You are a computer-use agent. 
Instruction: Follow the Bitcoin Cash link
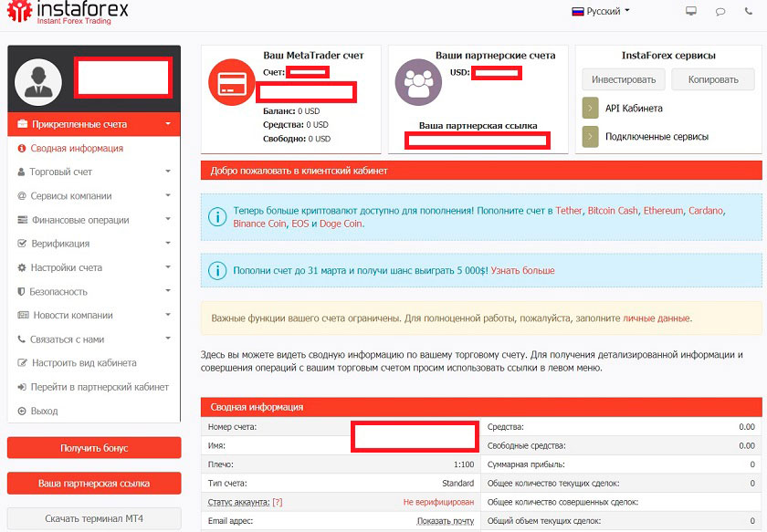[613, 210]
